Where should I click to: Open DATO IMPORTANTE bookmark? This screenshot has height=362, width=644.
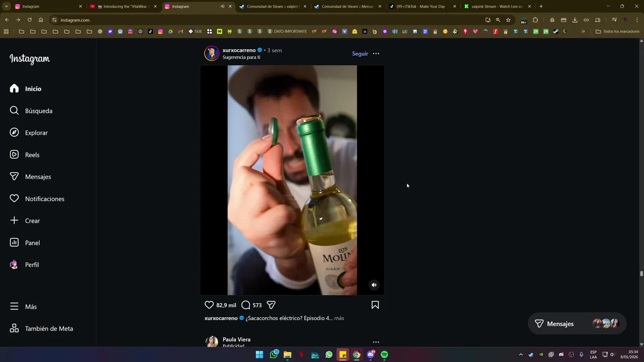point(287,31)
